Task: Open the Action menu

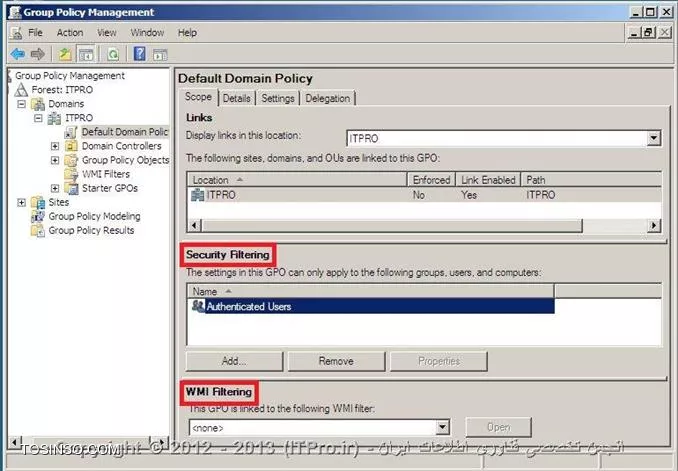Action: click(x=70, y=33)
